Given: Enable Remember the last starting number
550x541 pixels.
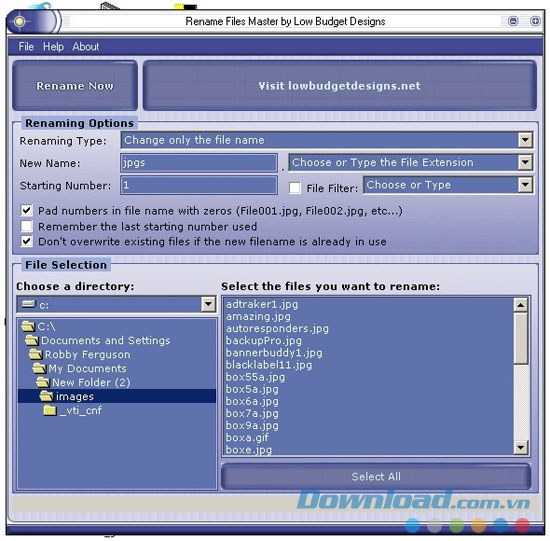Looking at the screenshot, I should (x=27, y=226).
